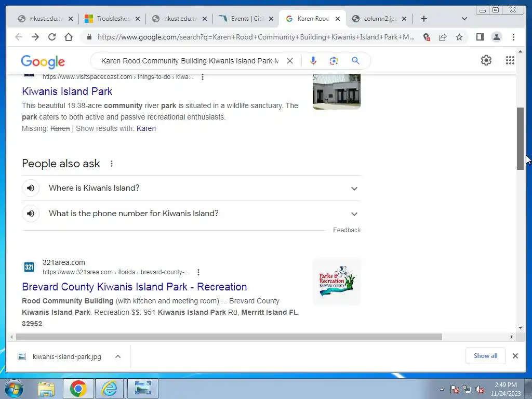Screen dimensions: 532x399
Task: Open the Windows Start menu
Action: 14,389
